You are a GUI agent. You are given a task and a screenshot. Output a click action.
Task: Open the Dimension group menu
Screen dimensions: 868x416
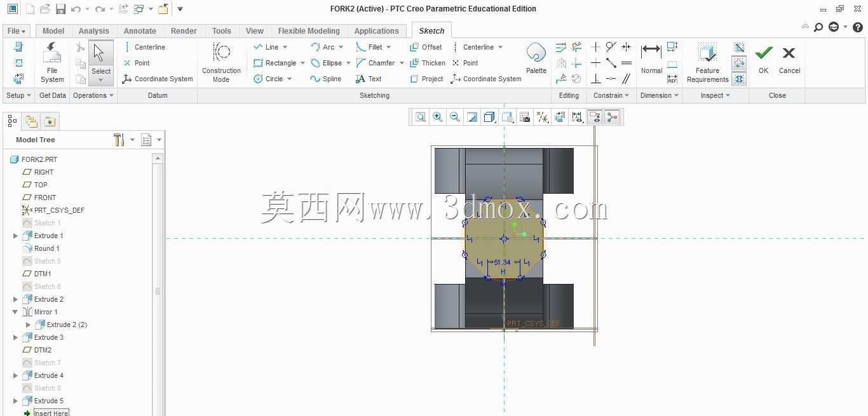click(x=660, y=95)
